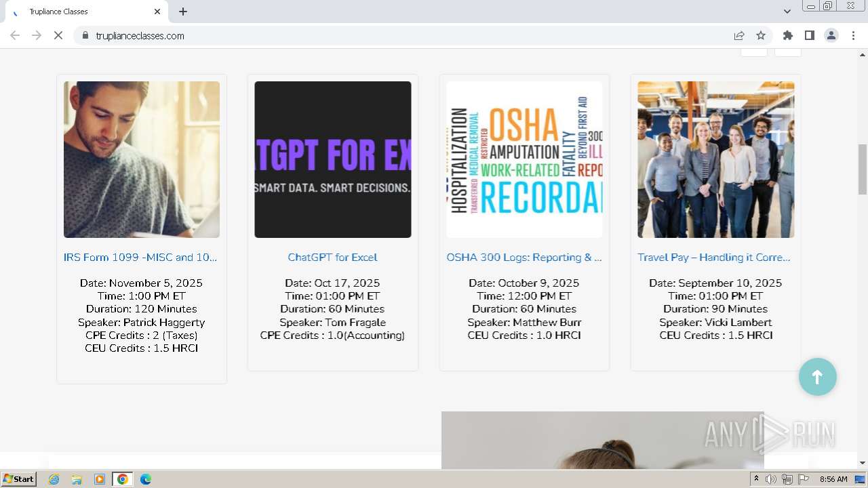868x488 pixels.
Task: Click text 'Speaker: Vicki Lambert'
Action: point(715,323)
